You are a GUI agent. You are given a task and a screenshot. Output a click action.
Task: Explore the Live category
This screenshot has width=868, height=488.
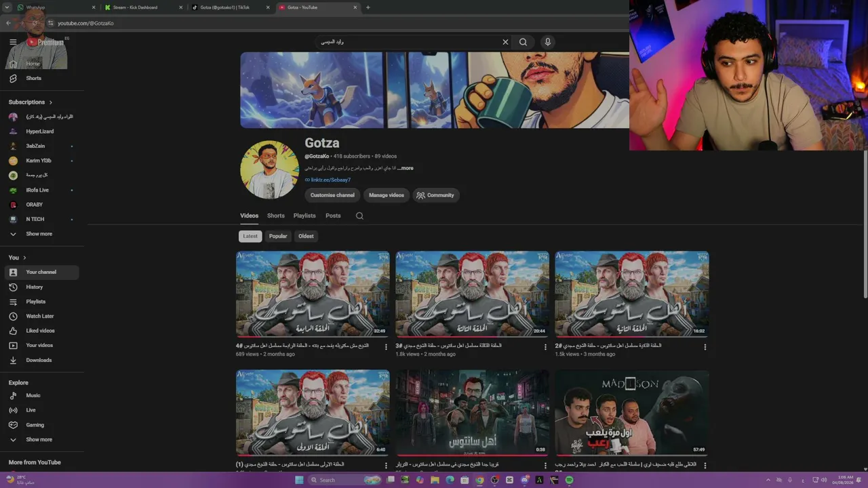[42, 410]
